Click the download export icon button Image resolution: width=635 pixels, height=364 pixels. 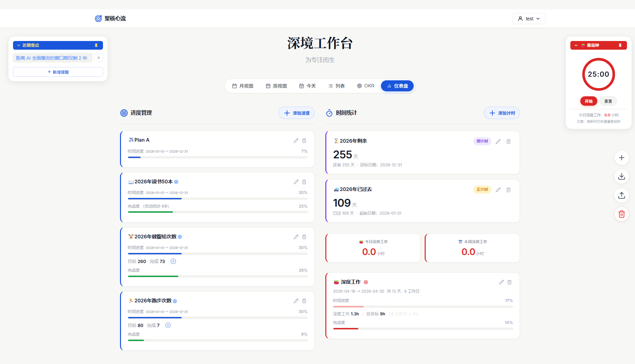click(621, 177)
